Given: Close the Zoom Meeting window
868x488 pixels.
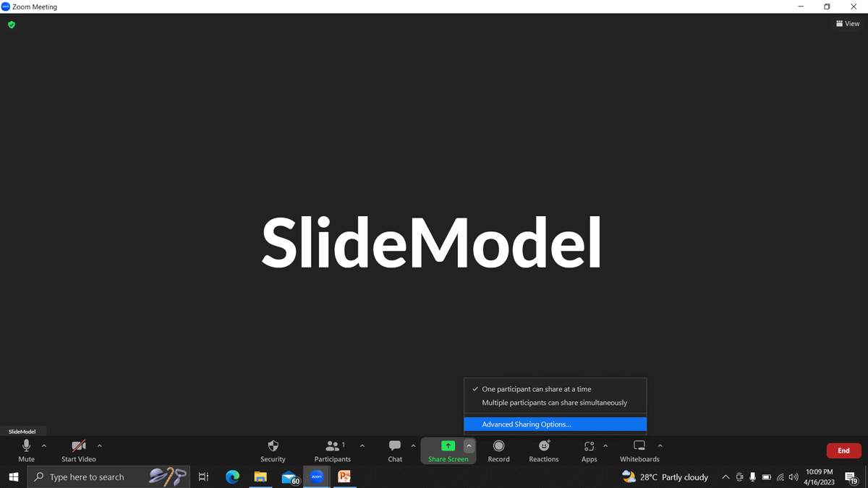Looking at the screenshot, I should pyautogui.click(x=854, y=7).
